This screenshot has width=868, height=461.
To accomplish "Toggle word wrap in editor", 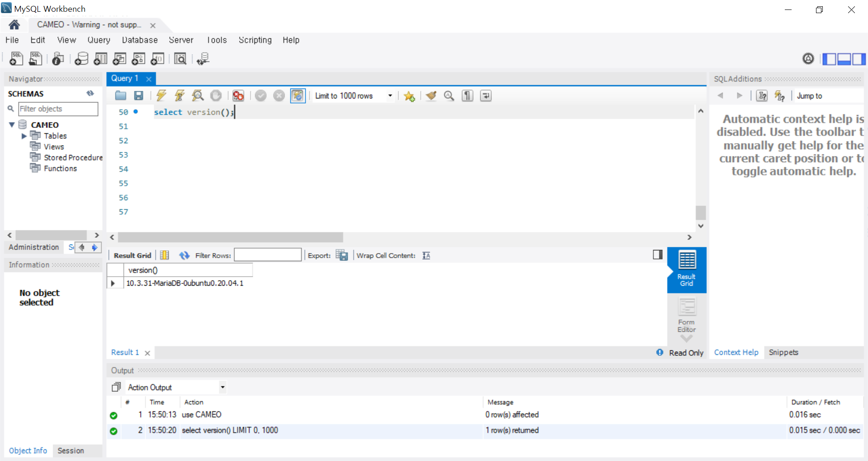I will click(x=486, y=95).
